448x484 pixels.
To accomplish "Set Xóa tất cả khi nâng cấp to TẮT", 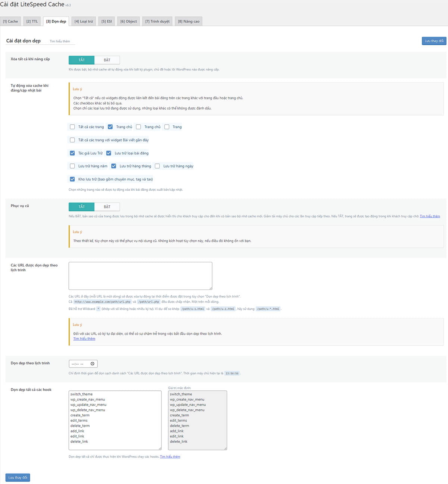I will click(81, 60).
